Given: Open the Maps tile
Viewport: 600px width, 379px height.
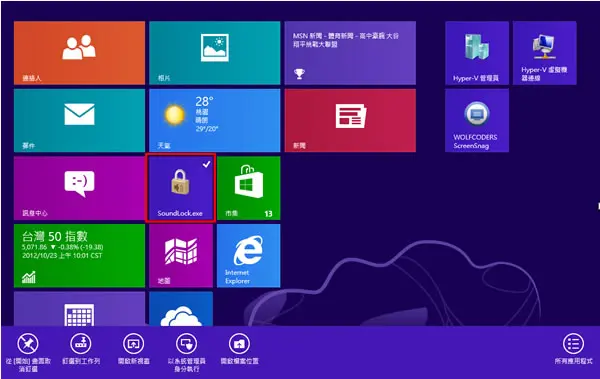Looking at the screenshot, I should pos(181,256).
